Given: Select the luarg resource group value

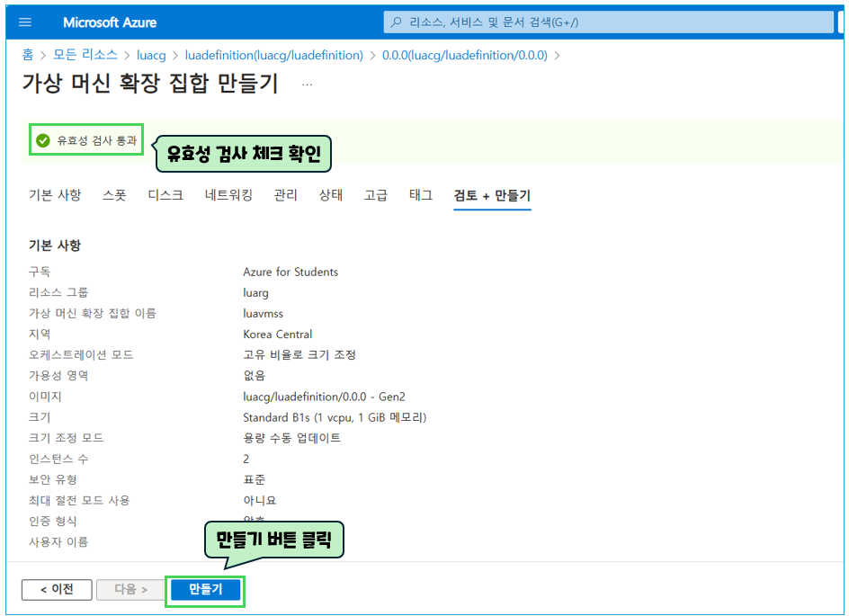Looking at the screenshot, I should tap(255, 293).
